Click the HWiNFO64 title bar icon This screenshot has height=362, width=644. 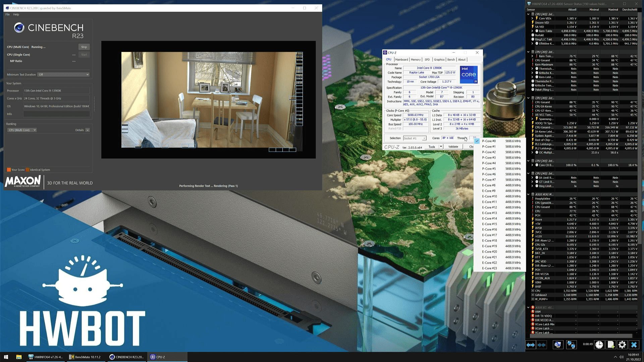[529, 4]
